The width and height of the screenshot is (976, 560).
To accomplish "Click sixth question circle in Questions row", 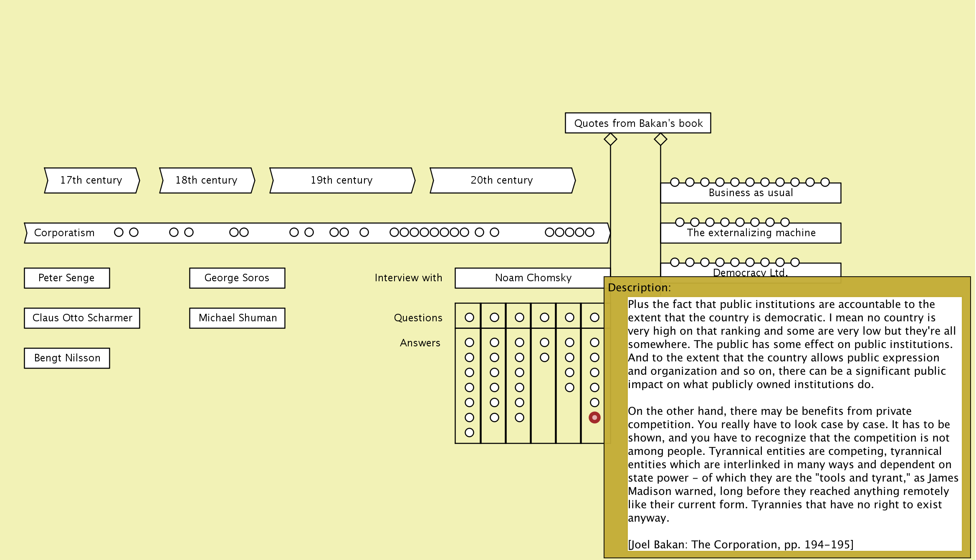I will tap(594, 317).
